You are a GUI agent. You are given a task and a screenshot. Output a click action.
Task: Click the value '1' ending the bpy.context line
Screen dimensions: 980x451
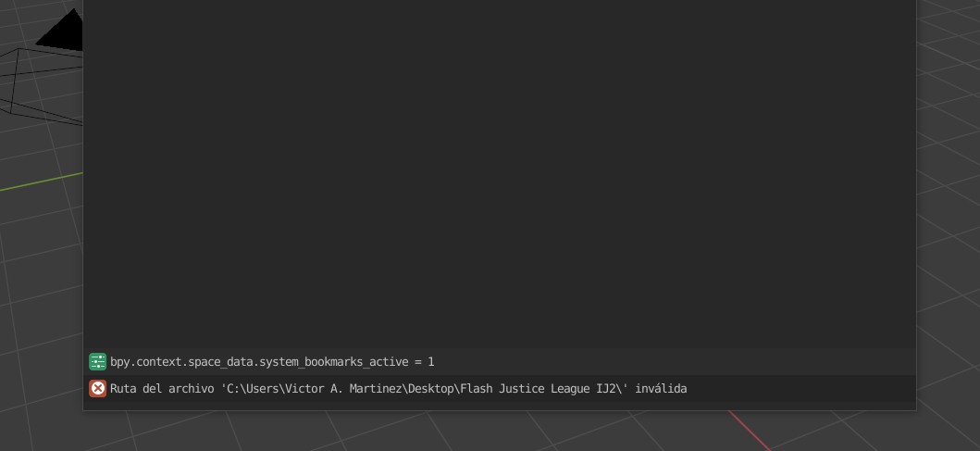430,361
